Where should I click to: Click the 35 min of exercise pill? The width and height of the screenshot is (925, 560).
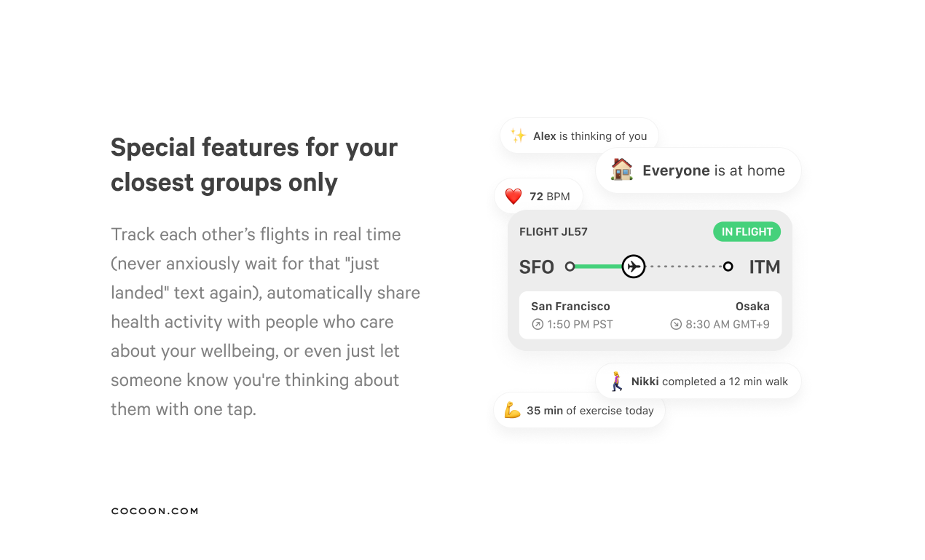point(580,411)
